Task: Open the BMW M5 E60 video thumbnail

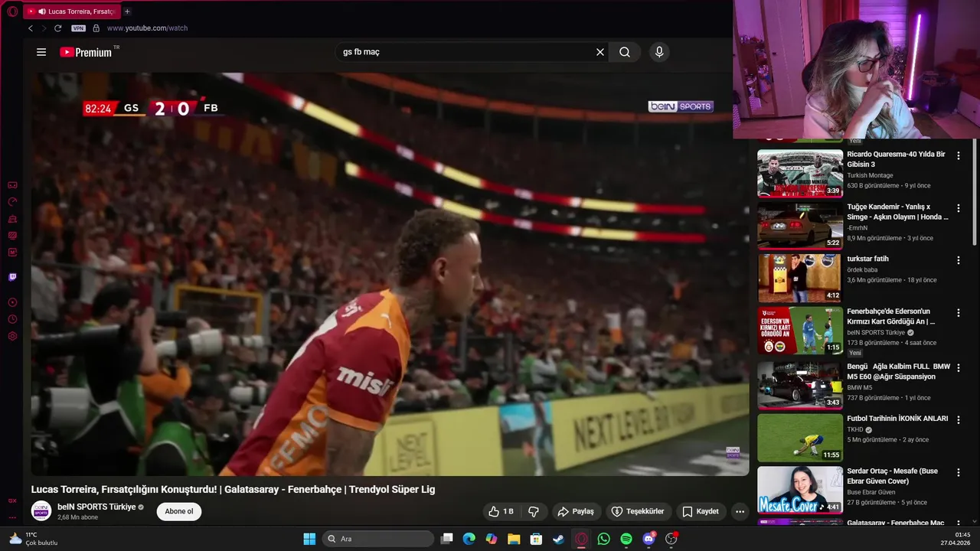Action: 800,385
